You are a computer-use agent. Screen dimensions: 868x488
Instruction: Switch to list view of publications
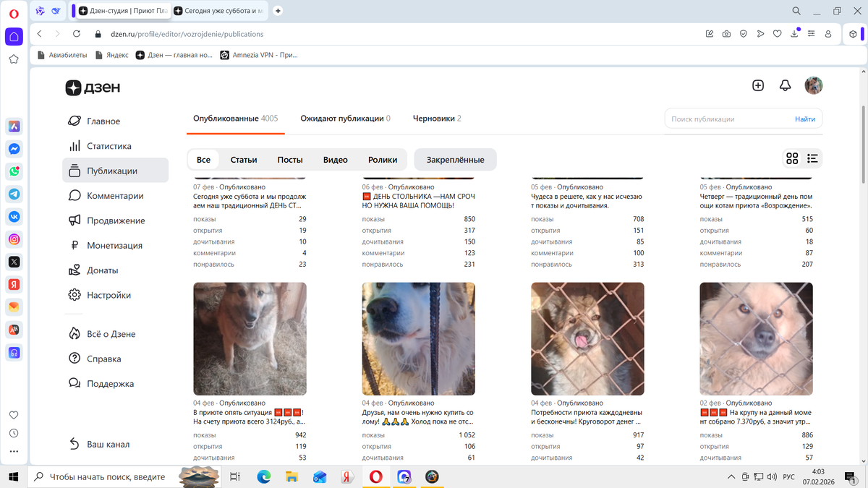[x=812, y=159]
